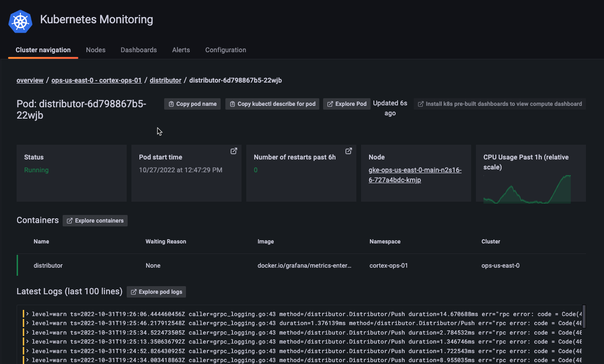Click the Explore Pod button

pyautogui.click(x=347, y=104)
